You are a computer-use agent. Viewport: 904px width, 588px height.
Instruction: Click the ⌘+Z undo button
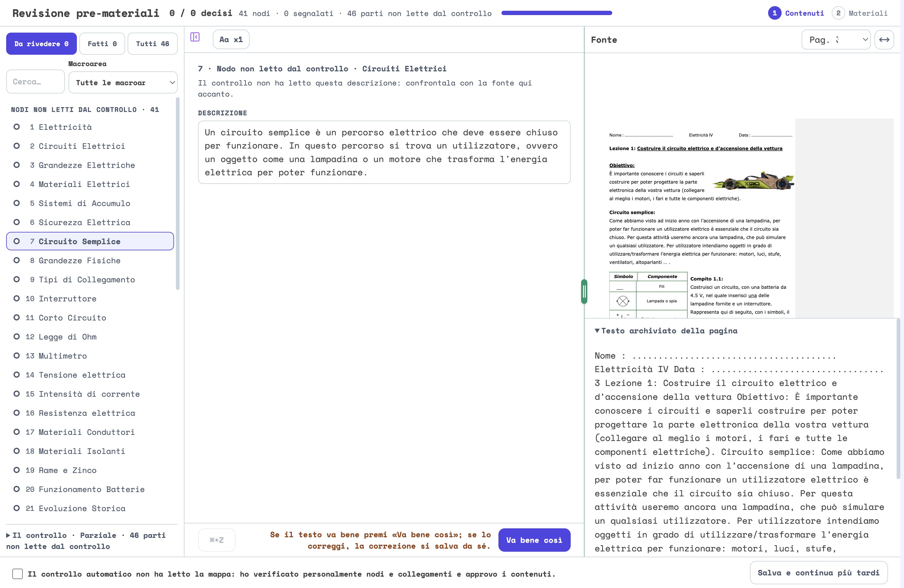tap(216, 540)
